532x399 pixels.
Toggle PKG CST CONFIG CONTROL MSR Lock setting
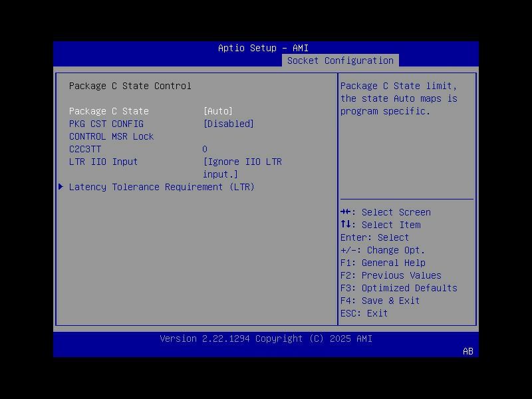point(231,124)
